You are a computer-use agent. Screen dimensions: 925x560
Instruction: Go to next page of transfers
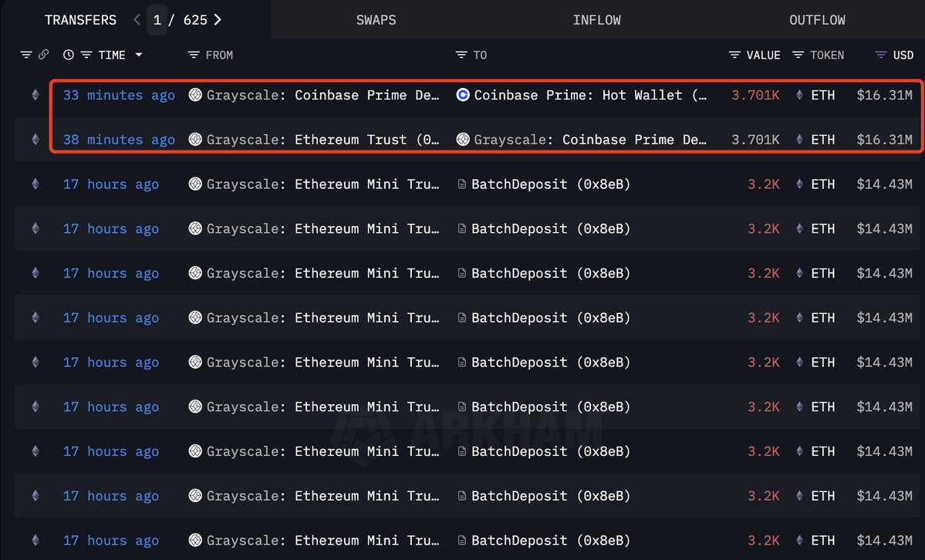coord(218,20)
